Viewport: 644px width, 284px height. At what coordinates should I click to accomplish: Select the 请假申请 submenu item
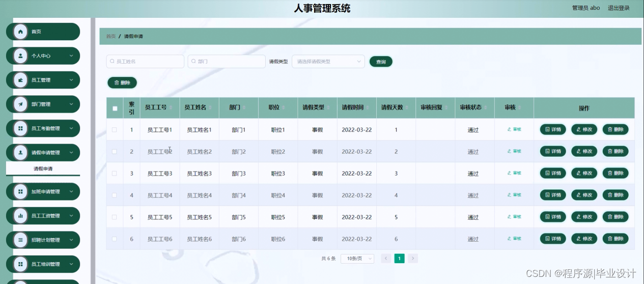click(43, 169)
